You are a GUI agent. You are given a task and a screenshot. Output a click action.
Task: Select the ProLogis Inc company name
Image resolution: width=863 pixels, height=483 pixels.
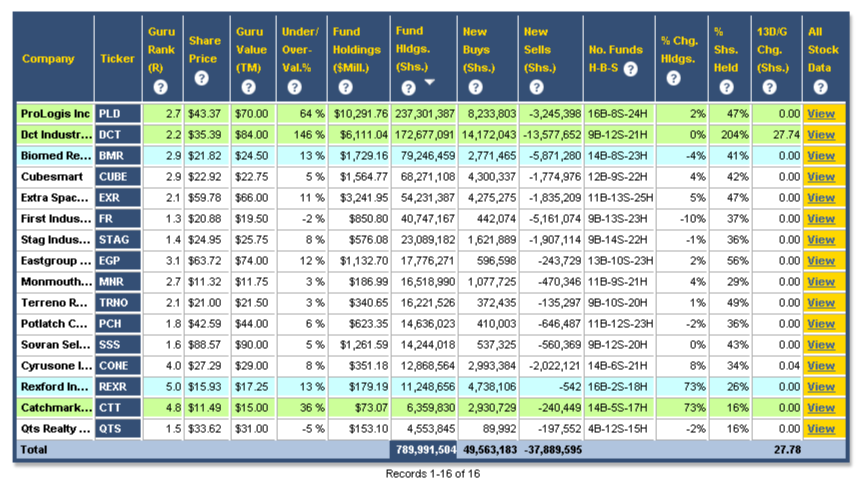55,114
